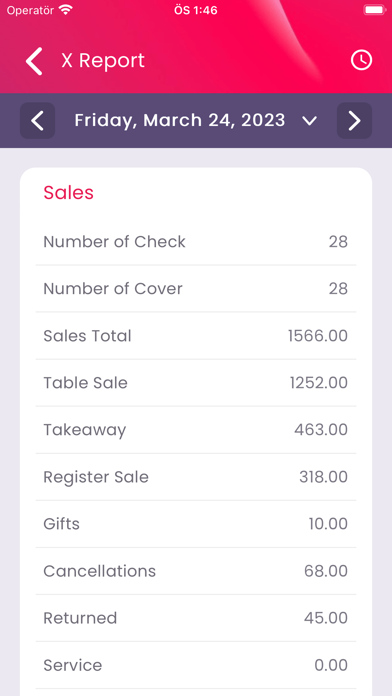Screen dimensions: 392x696
Task: Tap the Takeaway row
Action: tap(196, 430)
